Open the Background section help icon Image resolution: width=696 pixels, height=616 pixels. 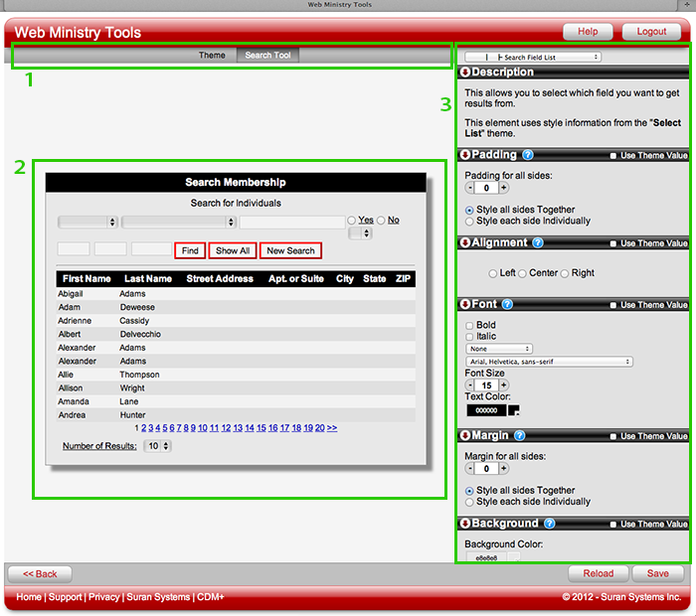pyautogui.click(x=550, y=524)
